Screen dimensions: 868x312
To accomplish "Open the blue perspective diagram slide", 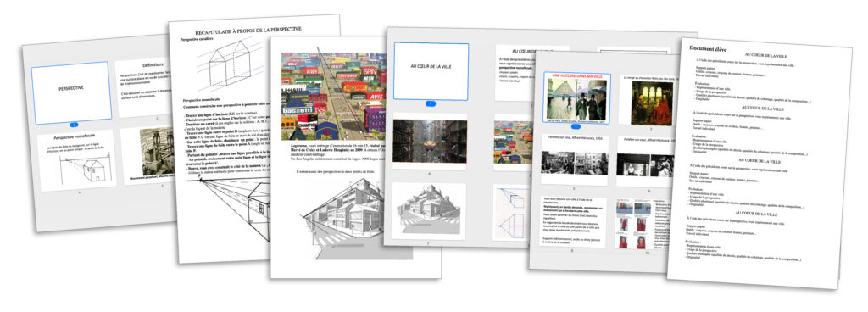I will click(512, 213).
